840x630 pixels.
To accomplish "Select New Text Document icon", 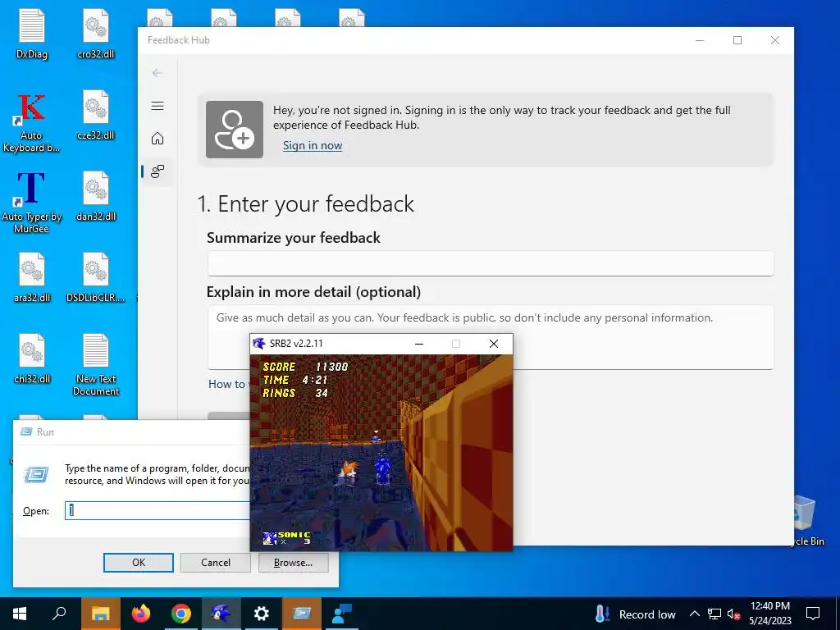I will click(x=96, y=365).
